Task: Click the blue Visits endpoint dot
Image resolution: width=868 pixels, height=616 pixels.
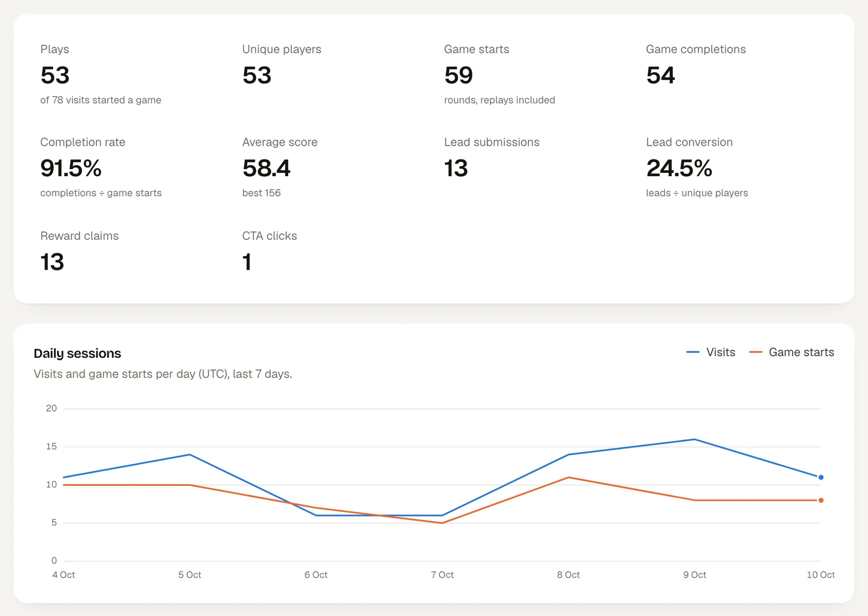Action: coord(821,477)
